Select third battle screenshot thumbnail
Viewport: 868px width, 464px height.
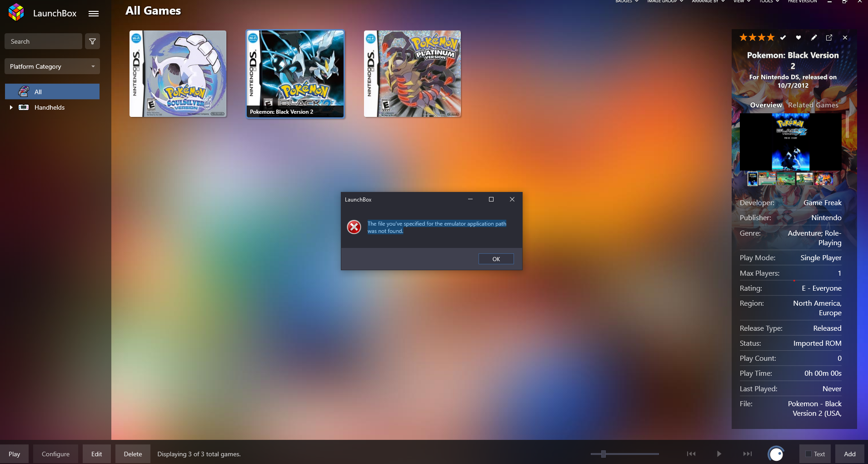point(786,179)
